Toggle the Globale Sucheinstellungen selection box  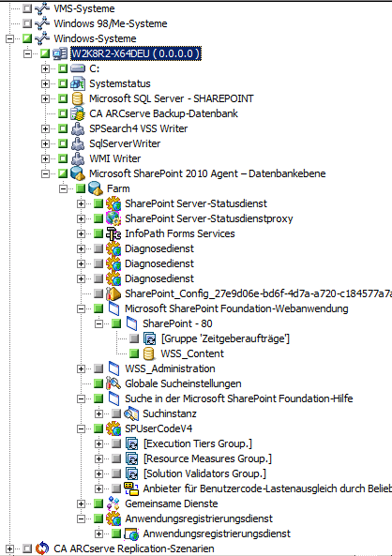coord(98,383)
